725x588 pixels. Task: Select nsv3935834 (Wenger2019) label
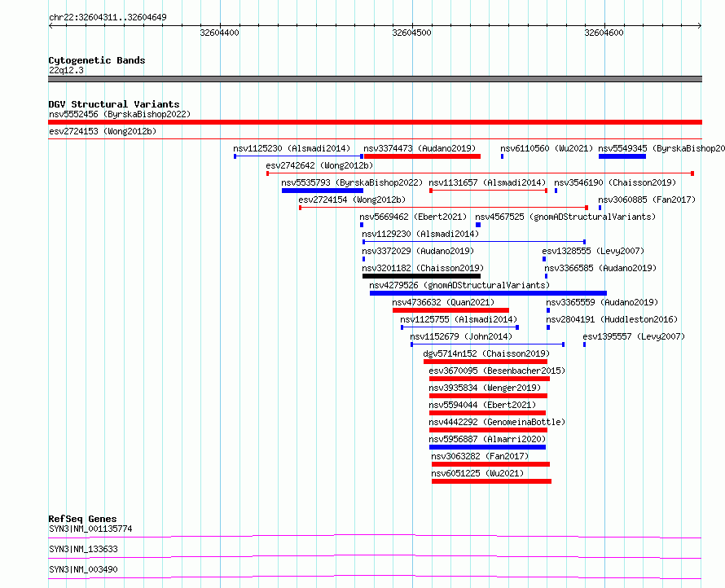485,388
